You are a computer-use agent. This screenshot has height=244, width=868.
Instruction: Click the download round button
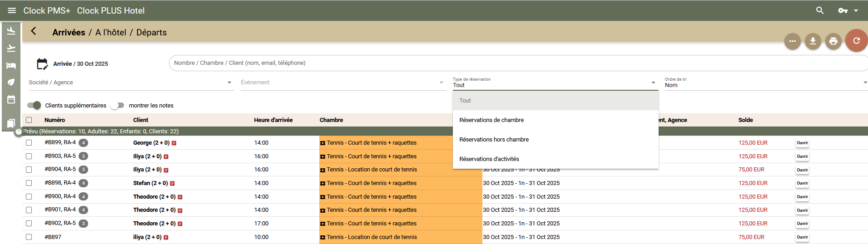coord(813,41)
